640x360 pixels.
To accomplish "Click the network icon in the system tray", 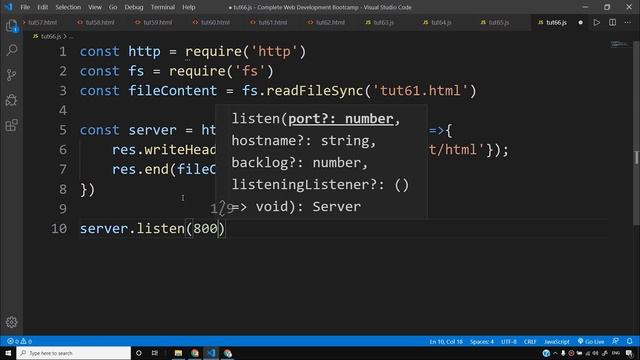I will 588,353.
